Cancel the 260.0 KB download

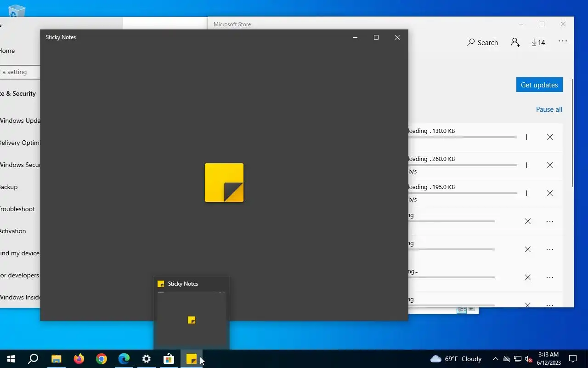[x=550, y=165]
